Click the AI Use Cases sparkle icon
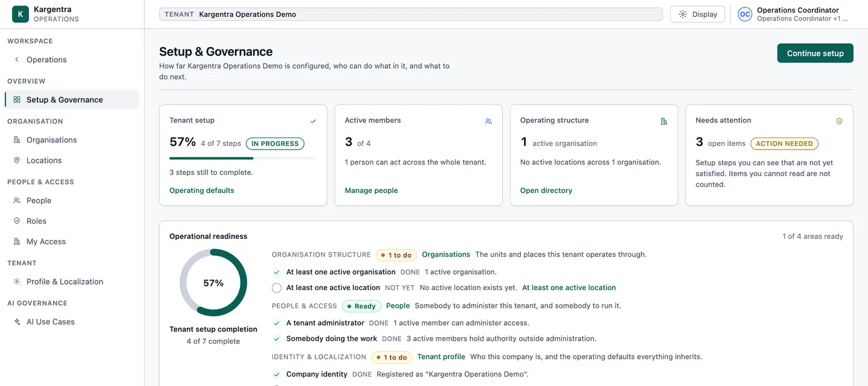This screenshot has width=868, height=386. click(17, 321)
